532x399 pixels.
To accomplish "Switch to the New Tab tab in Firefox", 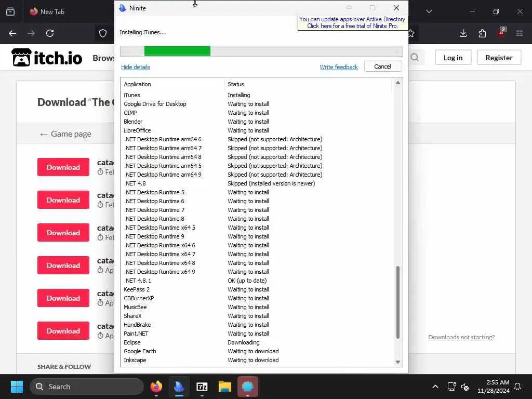I will 47,11.
